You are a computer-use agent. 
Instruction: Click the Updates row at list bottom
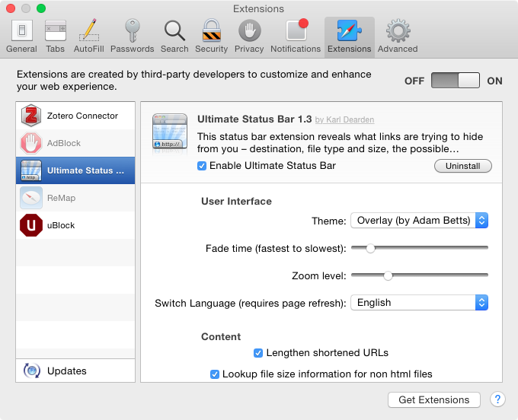pyautogui.click(x=75, y=371)
